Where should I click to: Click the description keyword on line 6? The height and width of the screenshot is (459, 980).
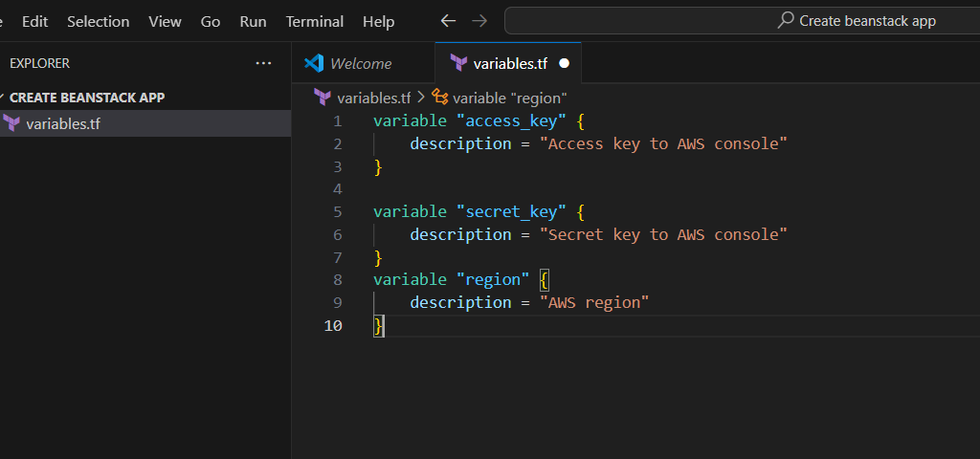pyautogui.click(x=460, y=235)
